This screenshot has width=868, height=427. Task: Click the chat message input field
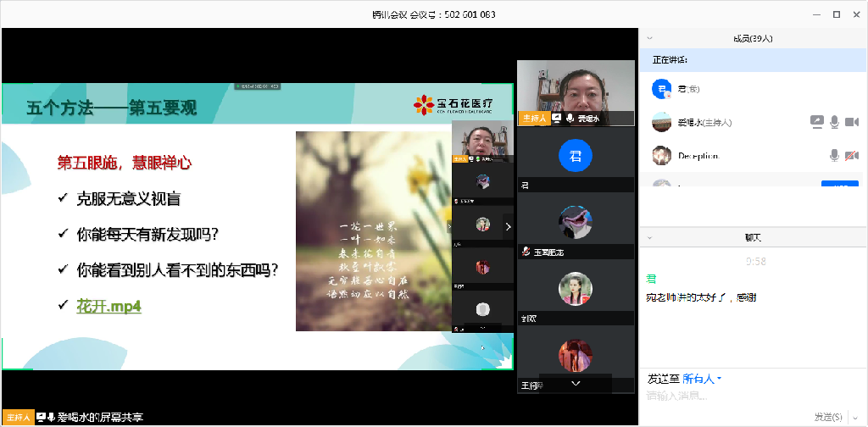tap(753, 396)
